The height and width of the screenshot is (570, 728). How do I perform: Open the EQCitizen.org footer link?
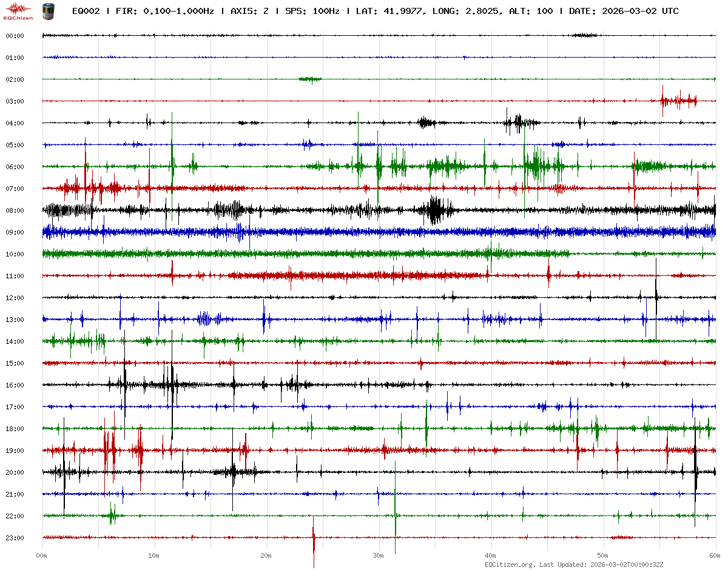click(x=510, y=565)
